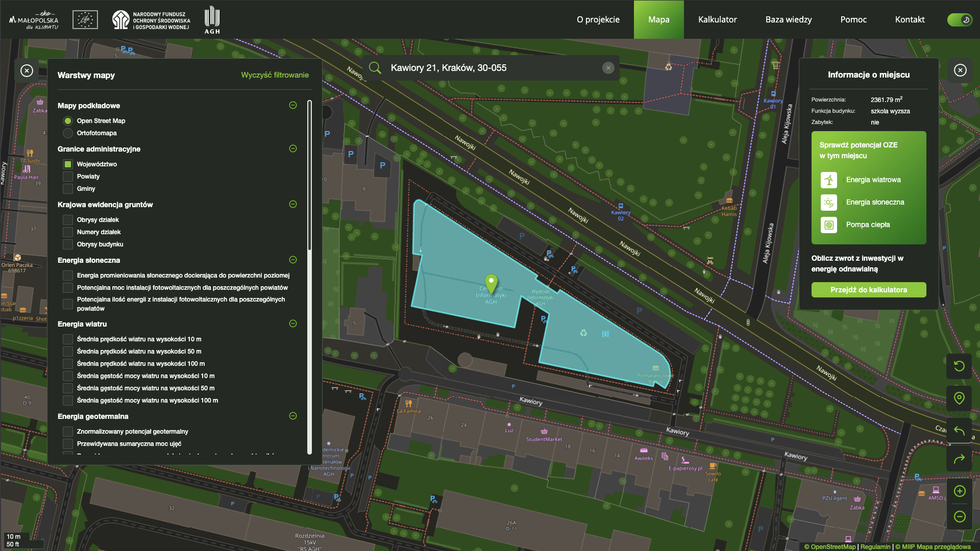
Task: Clear the address search field
Action: [x=608, y=68]
